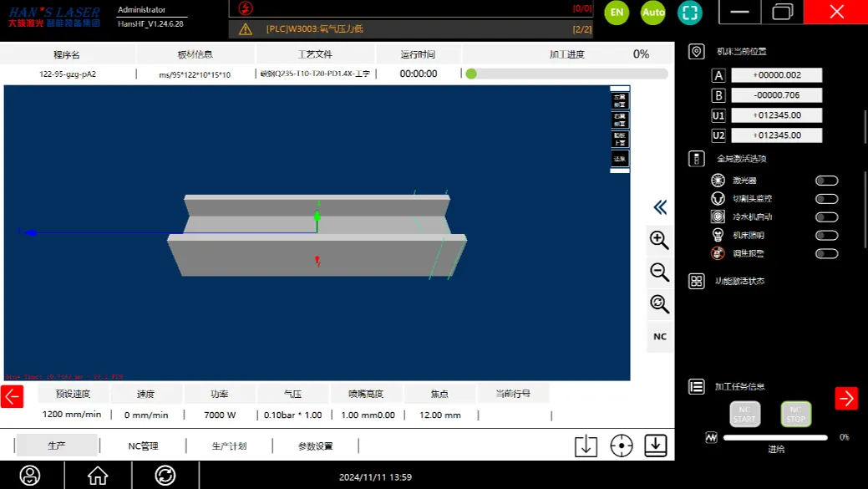The height and width of the screenshot is (489, 868).
Task: Click the 当前行号 header button
Action: (513, 394)
